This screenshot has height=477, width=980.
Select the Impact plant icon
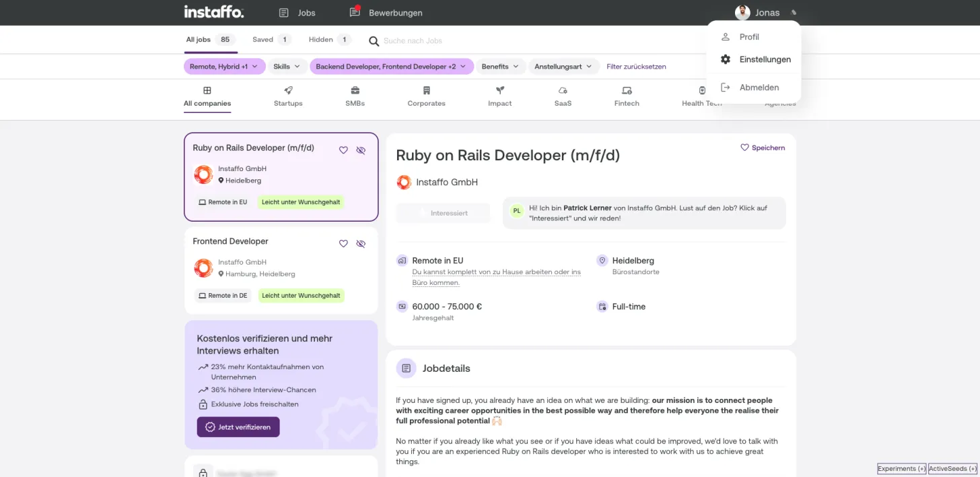coord(500,90)
